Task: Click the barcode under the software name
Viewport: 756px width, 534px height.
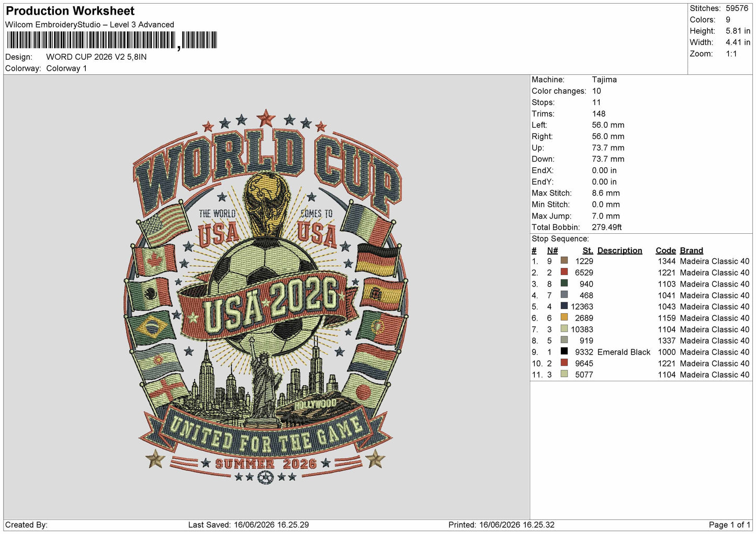Action: (x=111, y=40)
